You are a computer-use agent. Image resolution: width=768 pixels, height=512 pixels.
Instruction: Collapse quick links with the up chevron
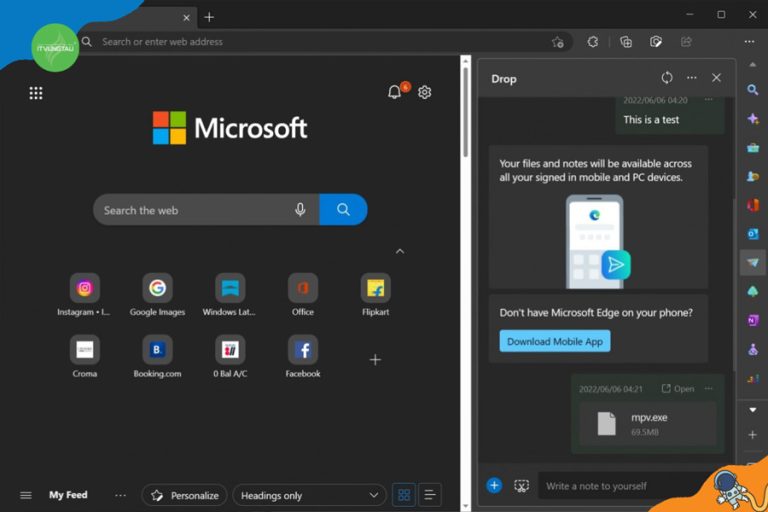pos(400,251)
